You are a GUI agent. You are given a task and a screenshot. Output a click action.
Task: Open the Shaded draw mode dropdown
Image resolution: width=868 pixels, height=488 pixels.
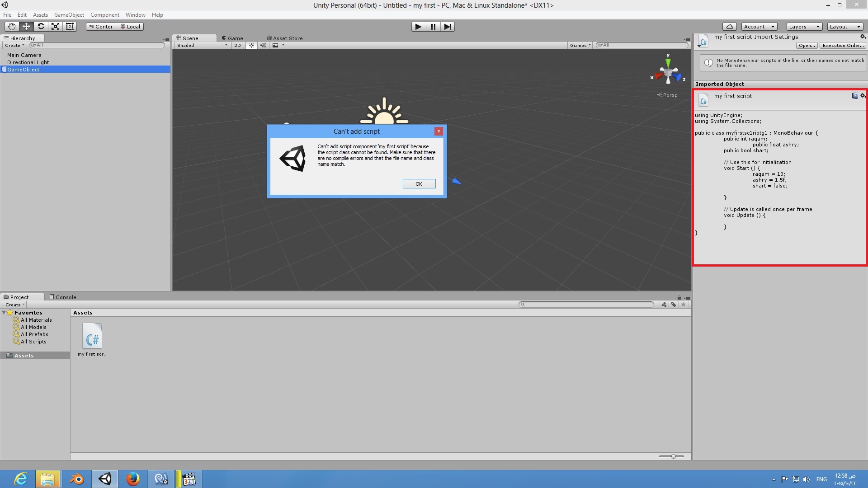pyautogui.click(x=202, y=46)
